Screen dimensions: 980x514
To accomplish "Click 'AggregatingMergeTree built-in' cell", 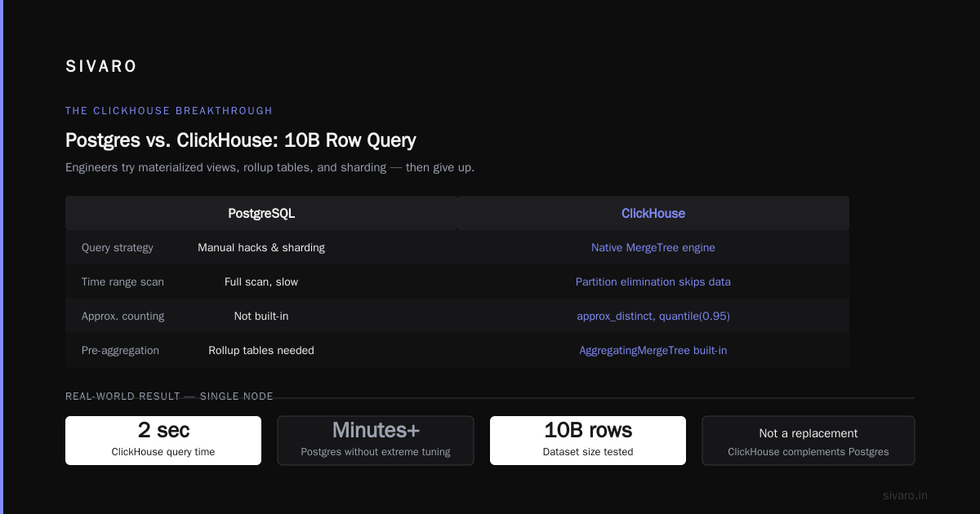I will (653, 350).
